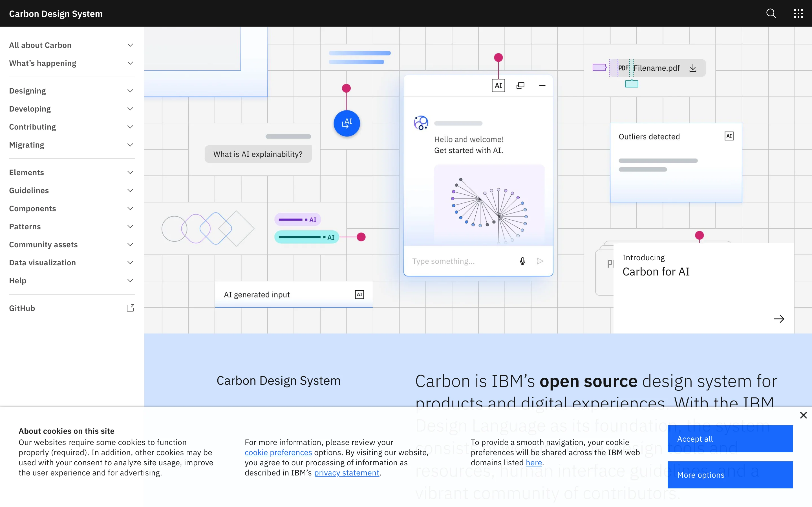Click the AI icon on the Outliers detected card
The image size is (812, 507).
(x=729, y=136)
